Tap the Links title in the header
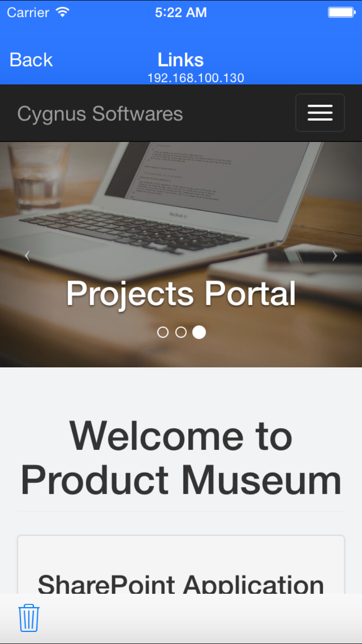 [181, 60]
